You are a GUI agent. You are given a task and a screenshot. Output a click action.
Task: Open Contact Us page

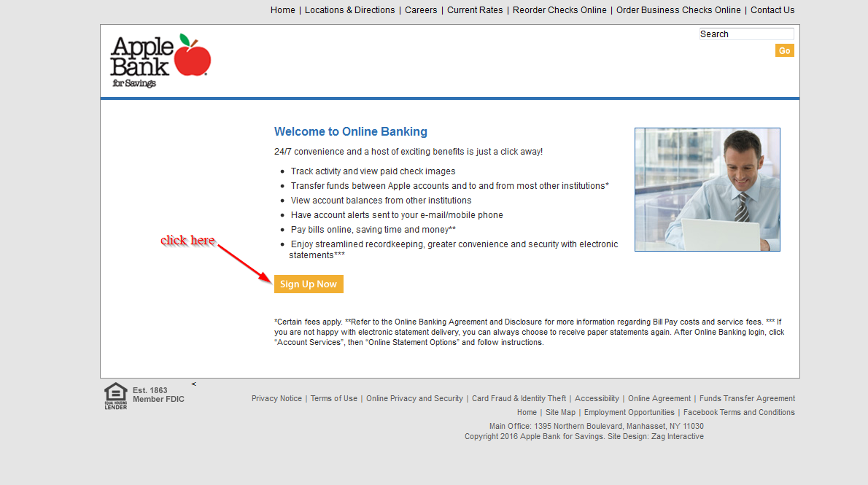click(772, 10)
